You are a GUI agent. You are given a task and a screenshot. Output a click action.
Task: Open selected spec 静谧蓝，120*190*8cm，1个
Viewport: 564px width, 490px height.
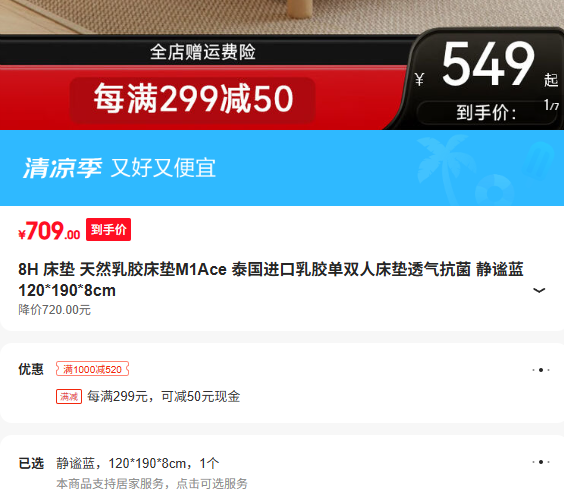click(x=137, y=463)
